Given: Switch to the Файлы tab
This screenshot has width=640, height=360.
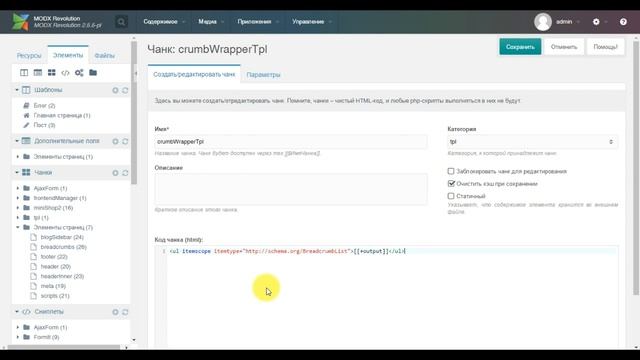Looking at the screenshot, I should tap(104, 56).
